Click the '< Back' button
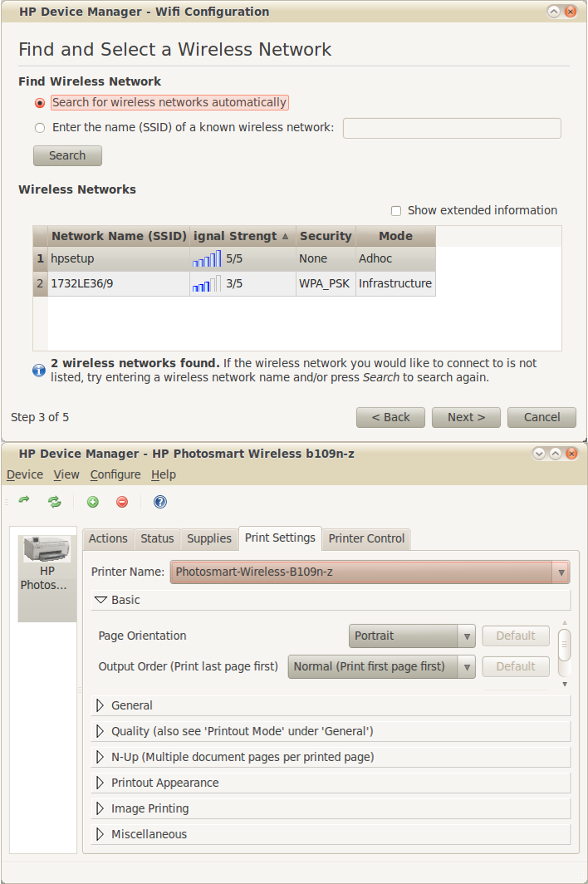Image resolution: width=588 pixels, height=884 pixels. pyautogui.click(x=390, y=417)
